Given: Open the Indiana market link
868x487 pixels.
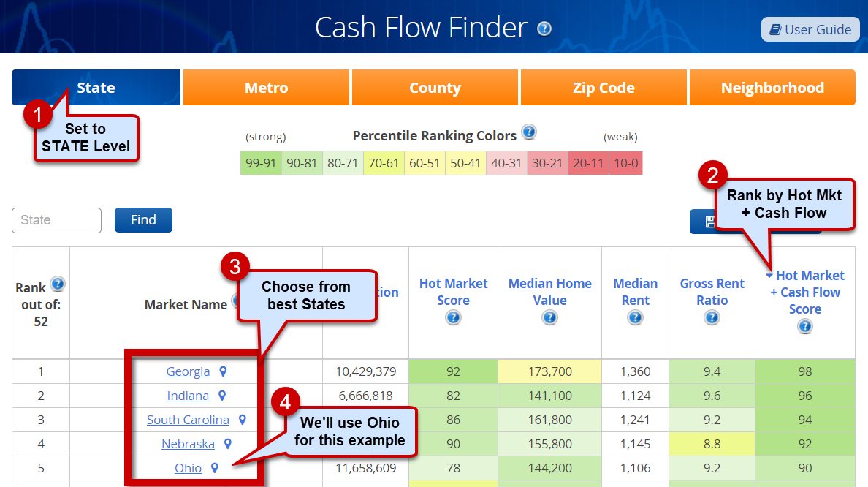Looking at the screenshot, I should [x=189, y=396].
